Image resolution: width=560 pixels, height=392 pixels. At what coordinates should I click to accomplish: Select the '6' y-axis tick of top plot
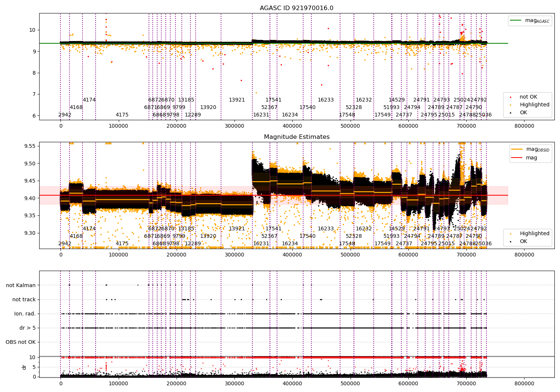(34, 116)
